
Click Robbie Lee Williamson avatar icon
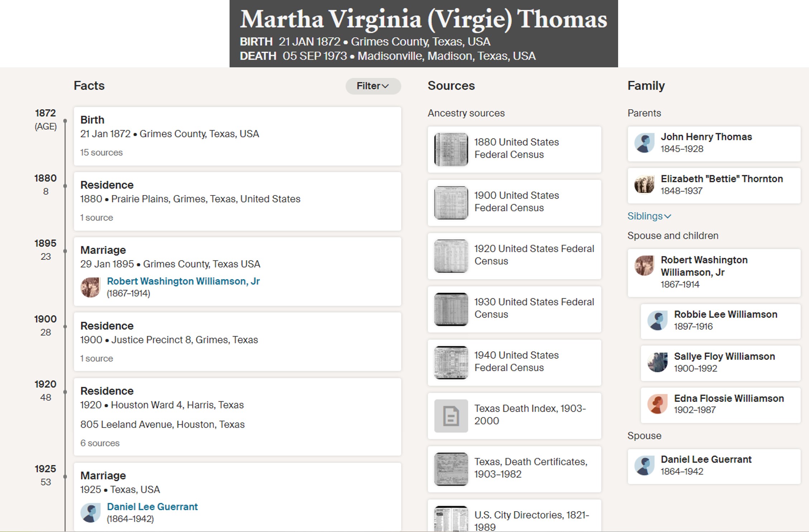(x=657, y=320)
